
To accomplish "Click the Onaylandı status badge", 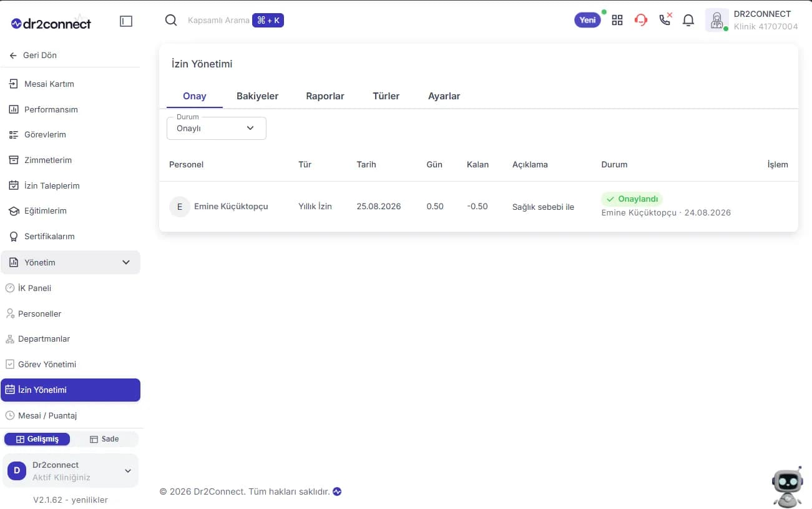I will [x=632, y=199].
